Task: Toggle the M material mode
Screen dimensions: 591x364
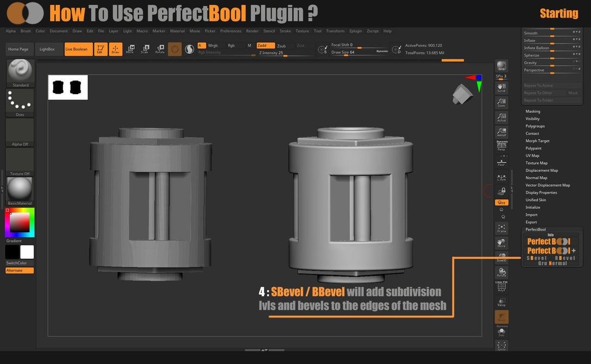Action: click(x=249, y=45)
